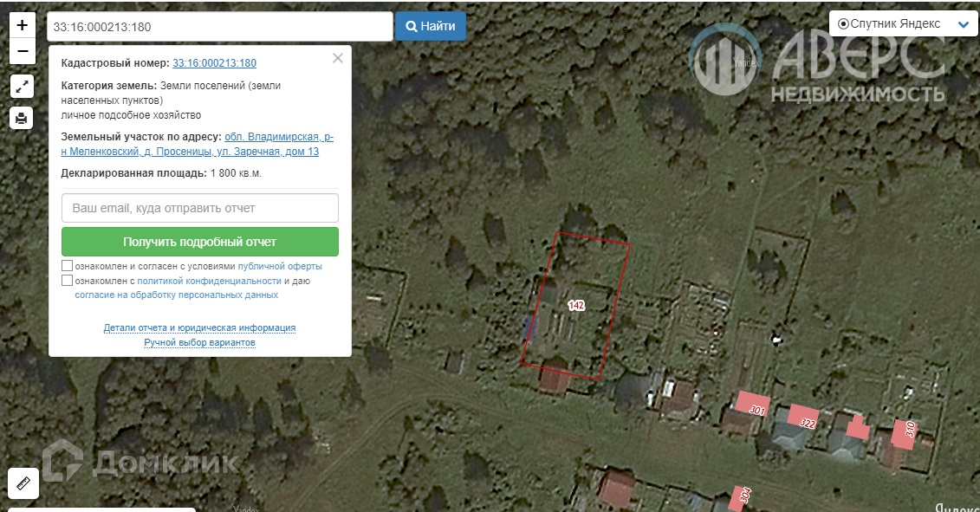This screenshot has width=980, height=512.
Task: Open Детали отчета и юридическая информация
Action: (199, 327)
